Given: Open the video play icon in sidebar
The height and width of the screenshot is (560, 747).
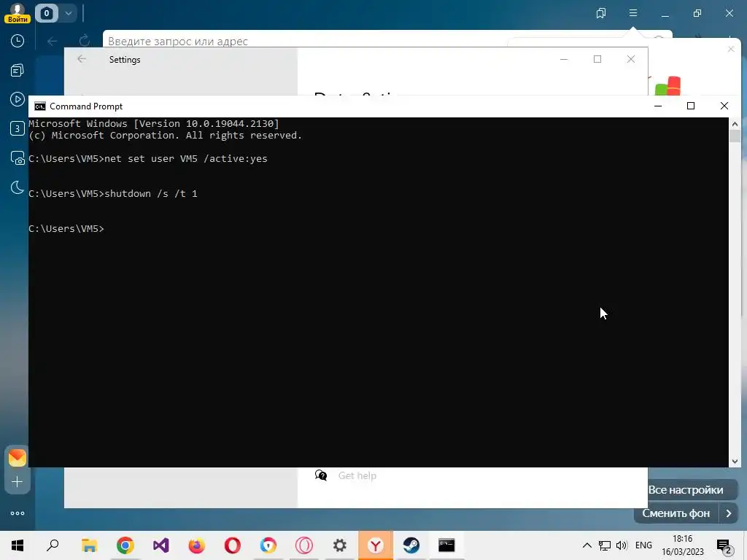Looking at the screenshot, I should click(18, 99).
